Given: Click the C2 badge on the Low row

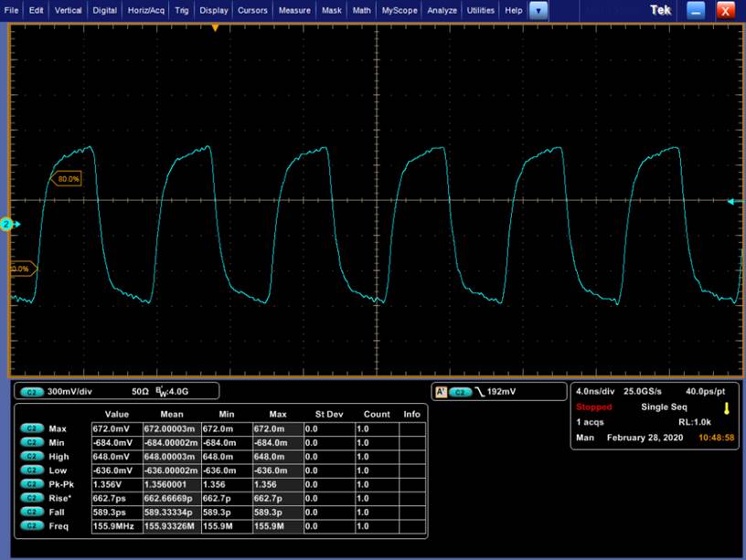Looking at the screenshot, I should (x=31, y=470).
